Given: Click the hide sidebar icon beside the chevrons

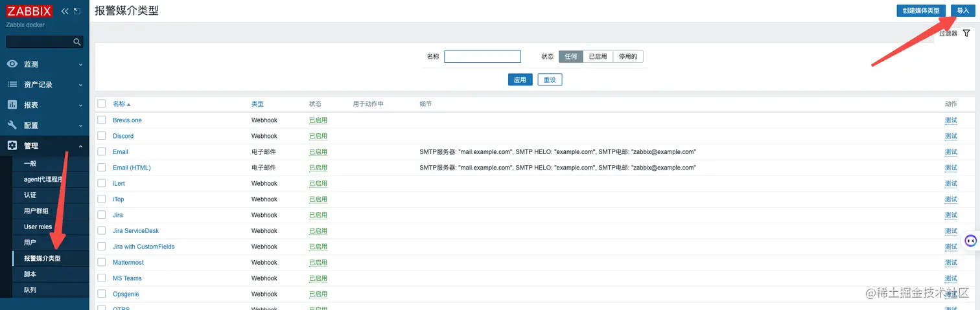Looking at the screenshot, I should tap(77, 11).
